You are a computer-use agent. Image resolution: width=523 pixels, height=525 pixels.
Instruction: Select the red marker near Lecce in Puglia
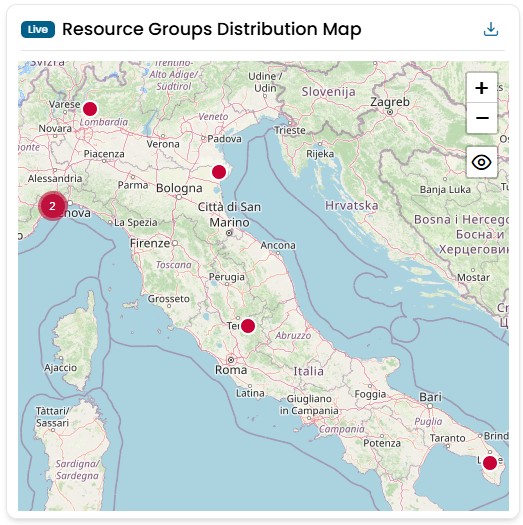tap(490, 463)
